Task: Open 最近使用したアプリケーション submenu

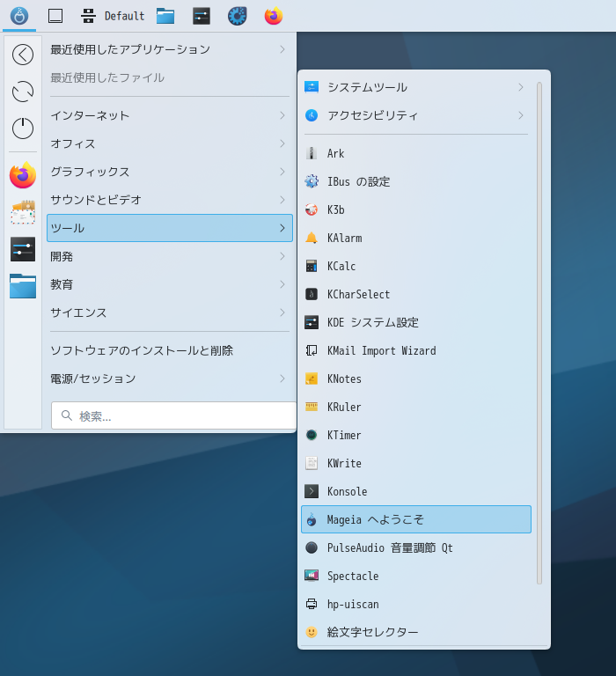Action: (170, 49)
